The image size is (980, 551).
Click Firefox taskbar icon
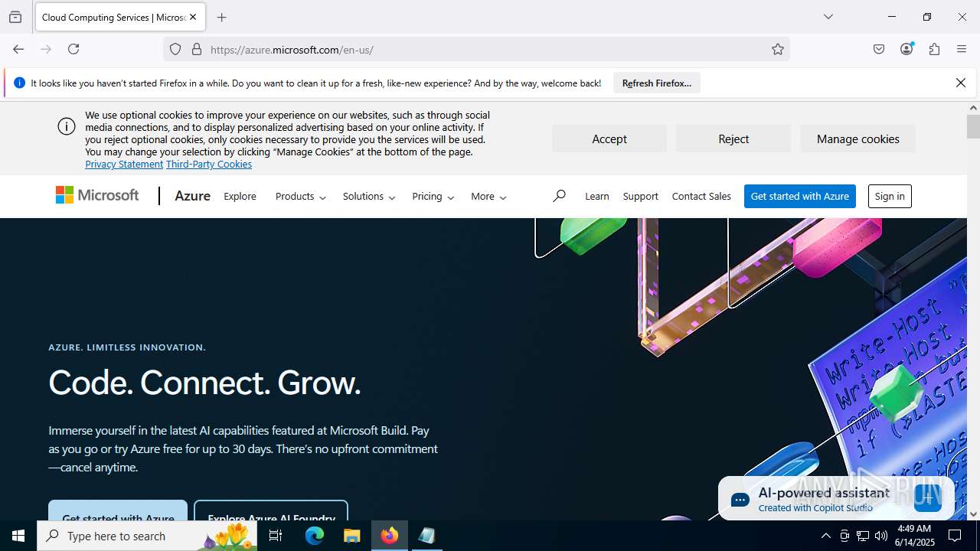[x=390, y=536]
